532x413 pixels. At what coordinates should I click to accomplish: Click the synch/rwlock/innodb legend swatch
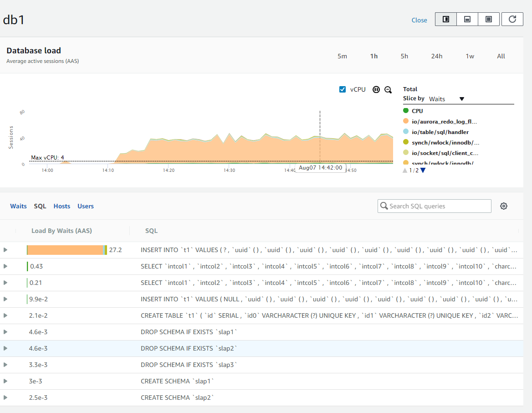(406, 142)
